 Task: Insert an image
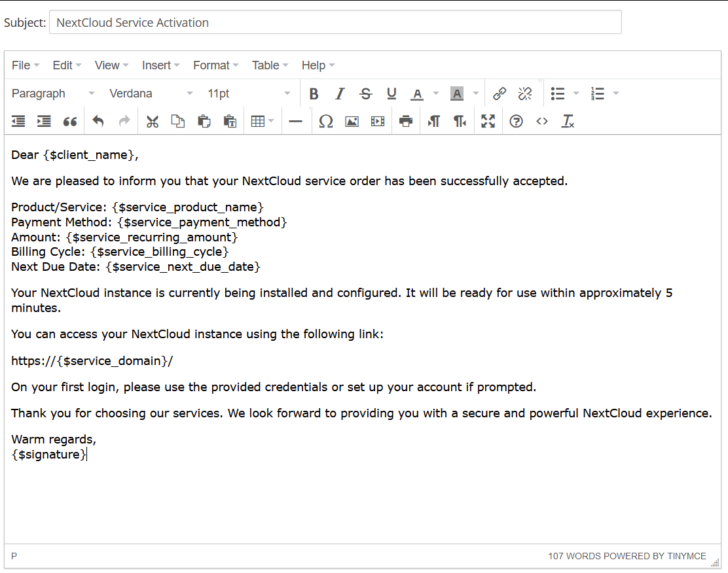pos(352,120)
